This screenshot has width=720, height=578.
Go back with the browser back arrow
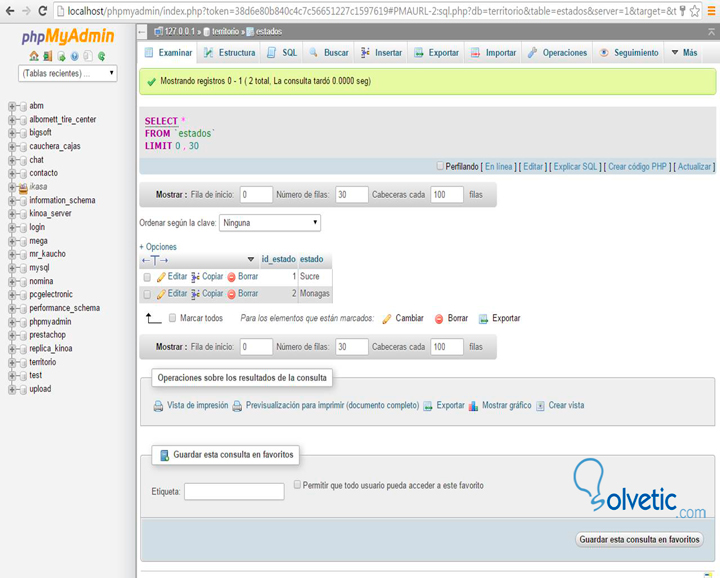click(10, 11)
